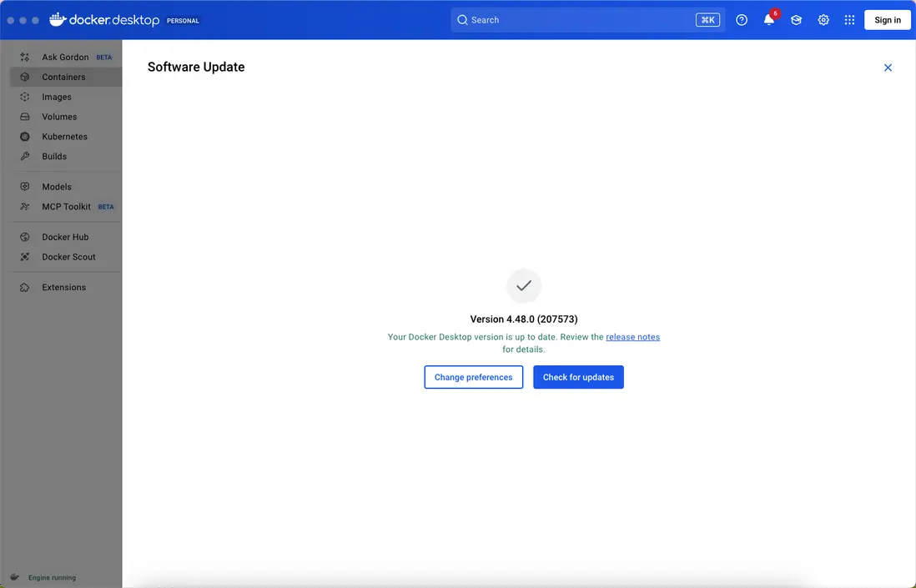Click the Builds wrench icon
Viewport: 916px width, 588px height.
[x=24, y=157]
